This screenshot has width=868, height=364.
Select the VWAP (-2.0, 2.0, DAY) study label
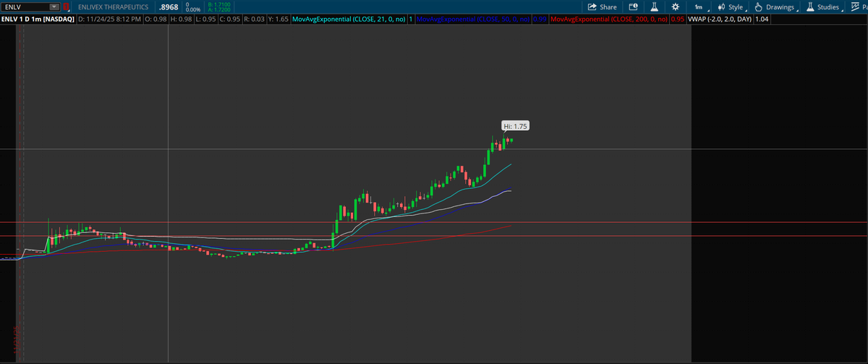click(720, 18)
